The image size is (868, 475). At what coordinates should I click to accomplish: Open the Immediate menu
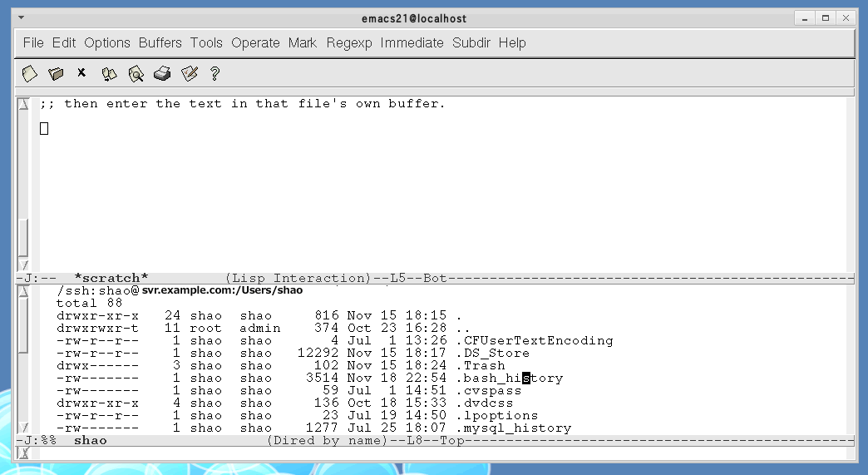412,42
